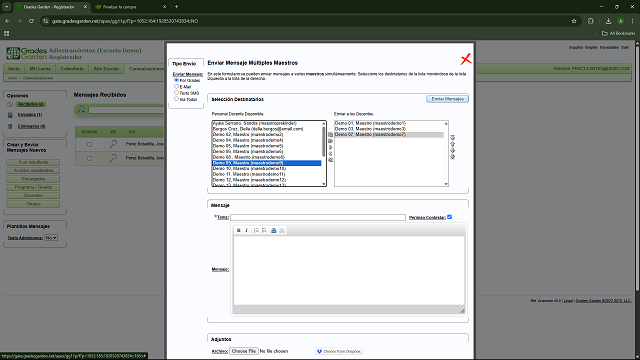Image resolution: width=640 pixels, height=360 pixels.
Task: Insert bulleted list in message editor
Action: pyautogui.click(x=264, y=231)
